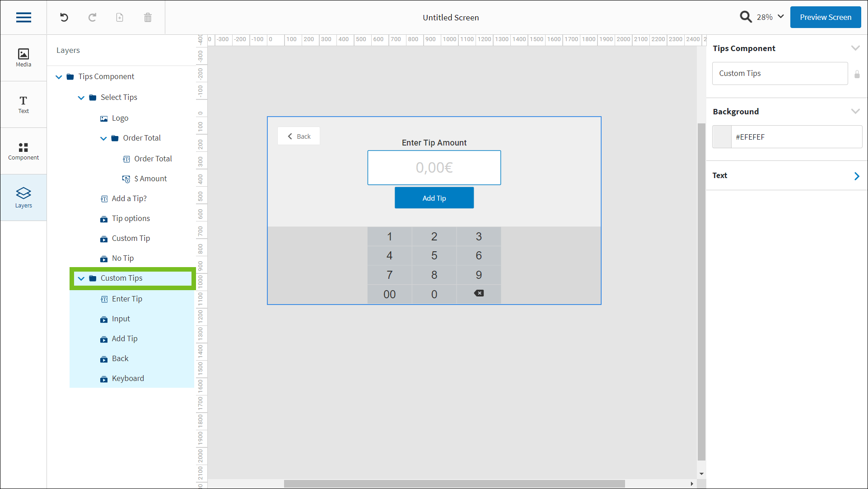Click the #EFEFEF background color swatch

pyautogui.click(x=722, y=137)
